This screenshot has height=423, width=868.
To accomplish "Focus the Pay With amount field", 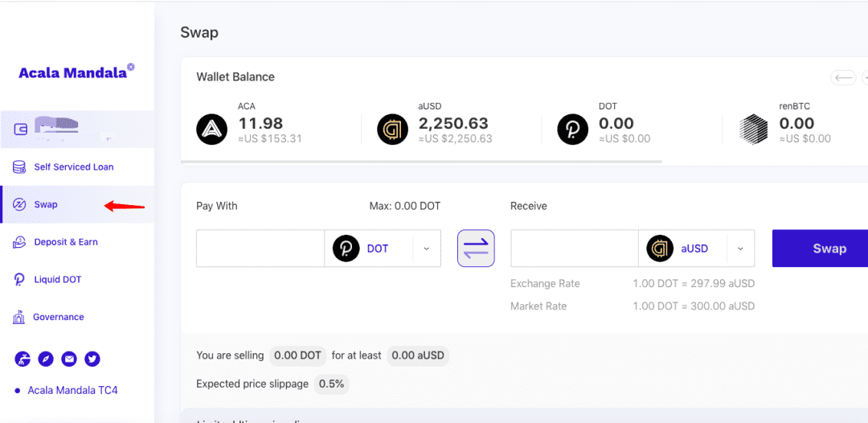I will 260,248.
